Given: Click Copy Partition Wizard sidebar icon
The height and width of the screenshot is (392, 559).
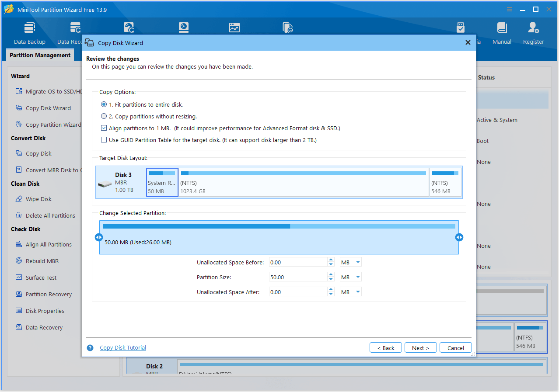Looking at the screenshot, I should (19, 125).
